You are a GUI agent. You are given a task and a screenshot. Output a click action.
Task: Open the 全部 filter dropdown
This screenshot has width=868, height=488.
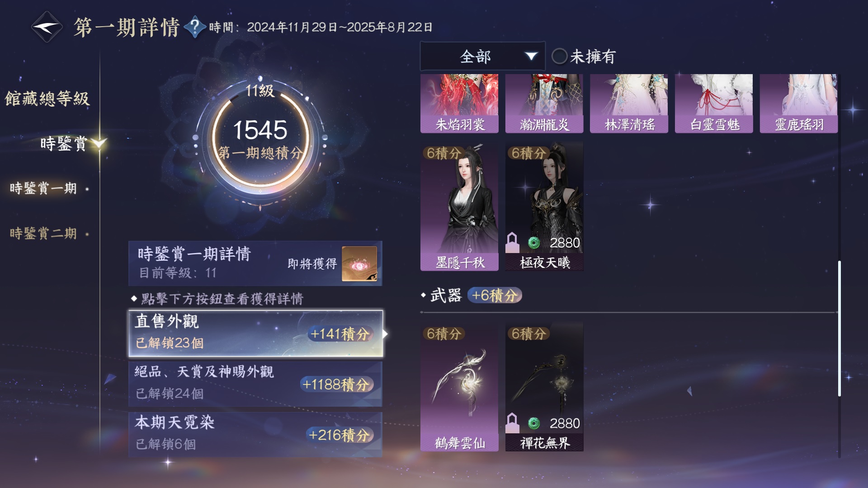tap(482, 56)
